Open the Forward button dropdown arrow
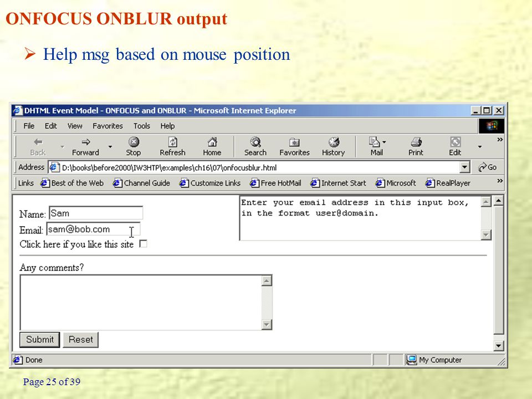This screenshot has height=399, width=532. [x=110, y=146]
